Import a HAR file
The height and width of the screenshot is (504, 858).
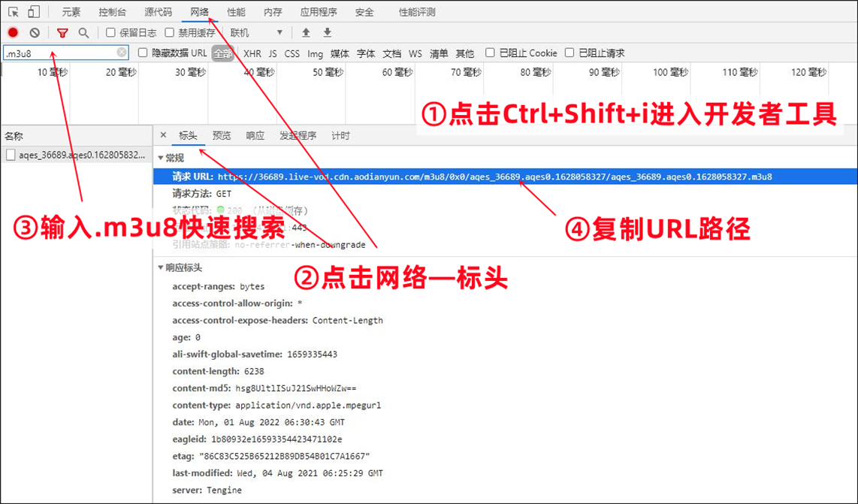click(307, 33)
